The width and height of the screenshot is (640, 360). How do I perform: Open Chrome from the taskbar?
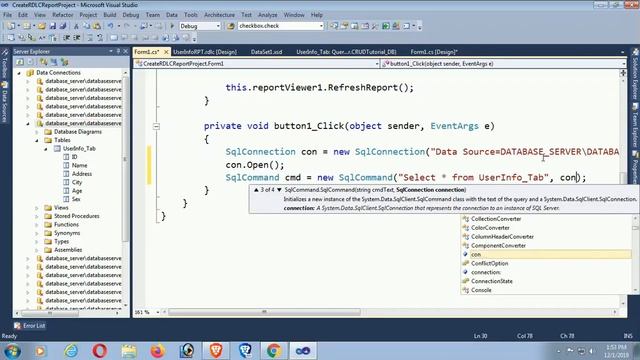274,351
